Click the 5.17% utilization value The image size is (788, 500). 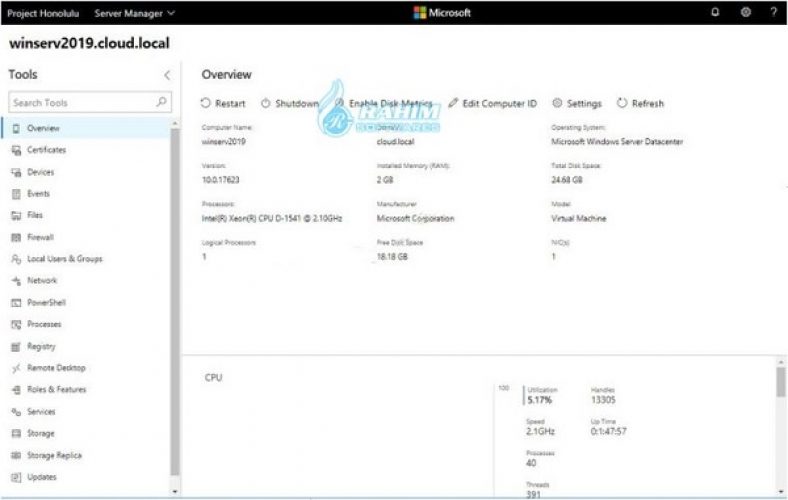(540, 401)
